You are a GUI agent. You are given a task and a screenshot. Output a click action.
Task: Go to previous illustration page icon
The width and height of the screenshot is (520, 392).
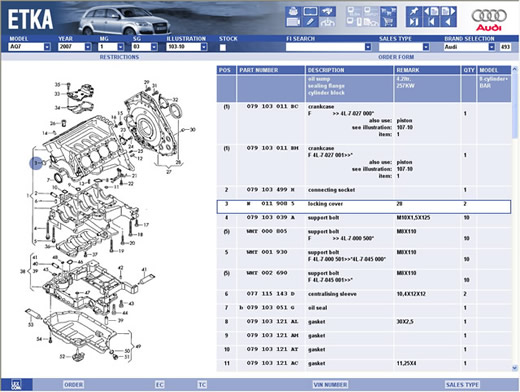[x=431, y=12]
